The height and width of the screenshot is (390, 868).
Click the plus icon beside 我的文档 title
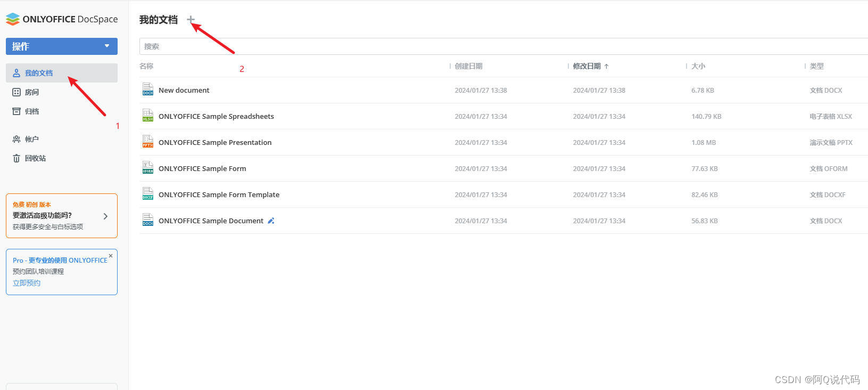pyautogui.click(x=191, y=20)
